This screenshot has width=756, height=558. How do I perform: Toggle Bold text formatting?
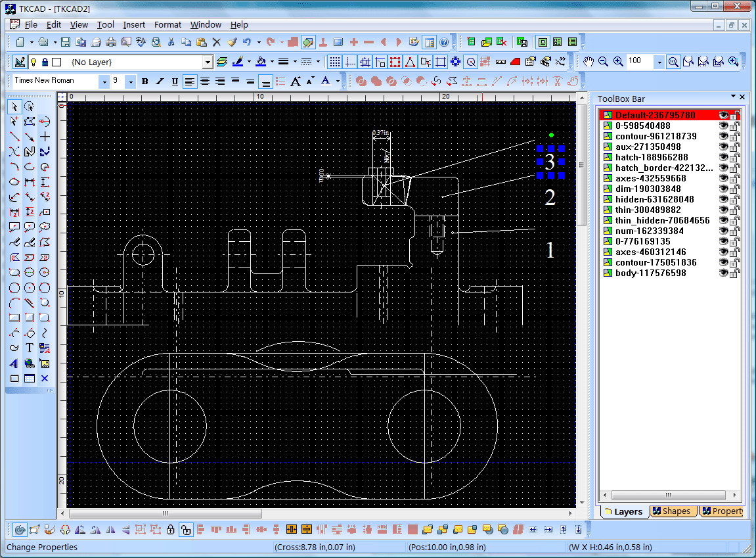(145, 81)
